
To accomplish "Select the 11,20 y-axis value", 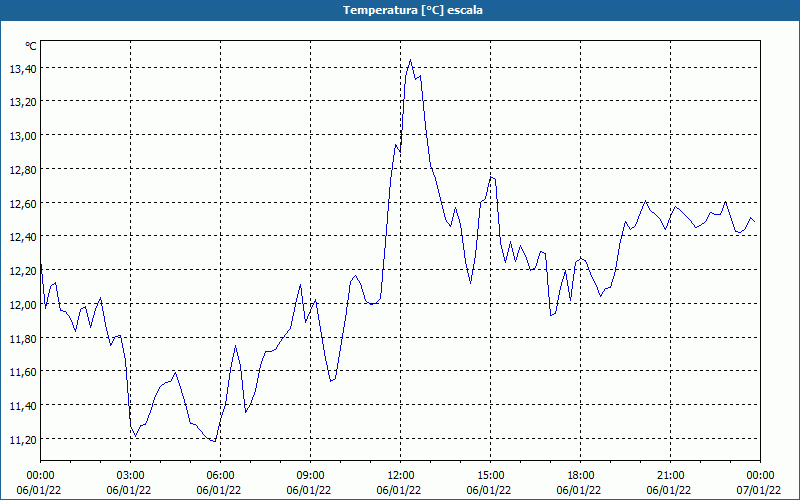I will (x=23, y=439).
